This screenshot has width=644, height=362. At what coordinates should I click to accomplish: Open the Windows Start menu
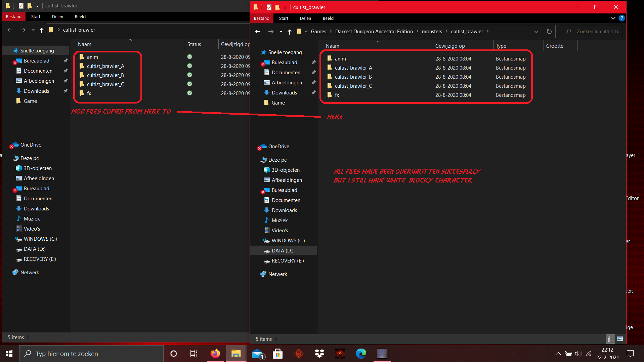(x=9, y=354)
